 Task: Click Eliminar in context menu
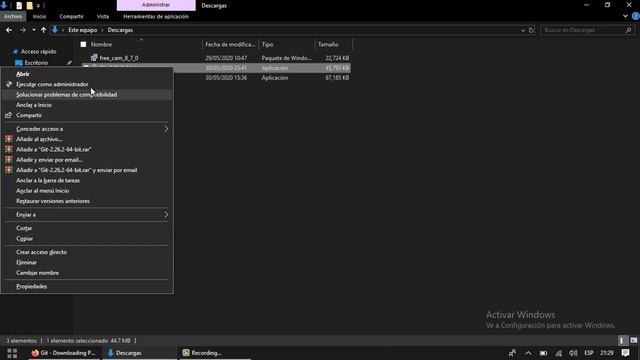pos(27,262)
